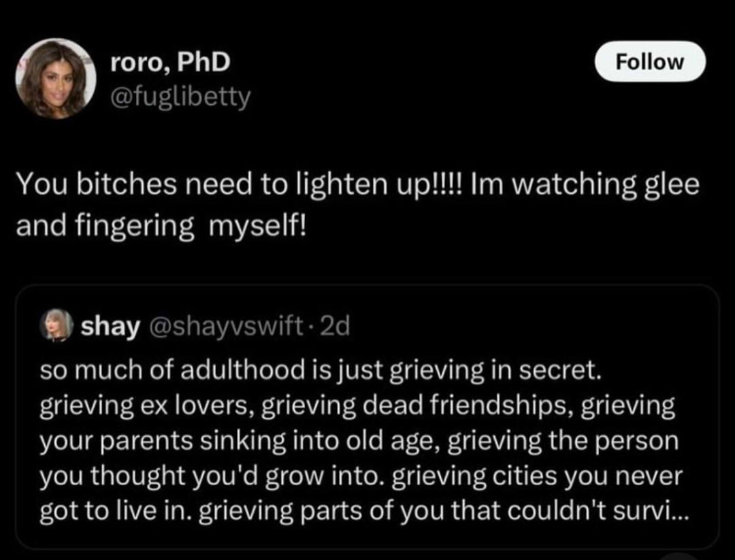This screenshot has width=735, height=560.
Task: Click the second line of roro's tweet
Action: (x=162, y=225)
